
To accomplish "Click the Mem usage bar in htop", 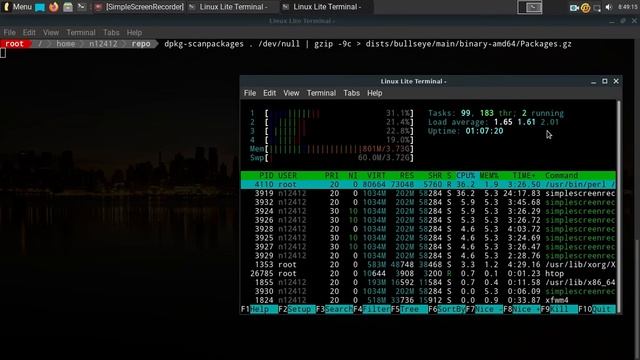I will click(331, 149).
